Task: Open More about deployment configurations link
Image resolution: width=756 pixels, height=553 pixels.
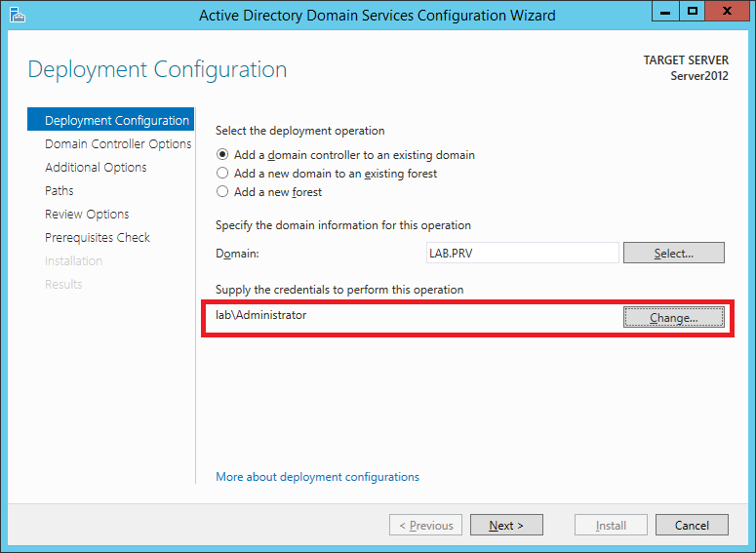Action: [317, 477]
